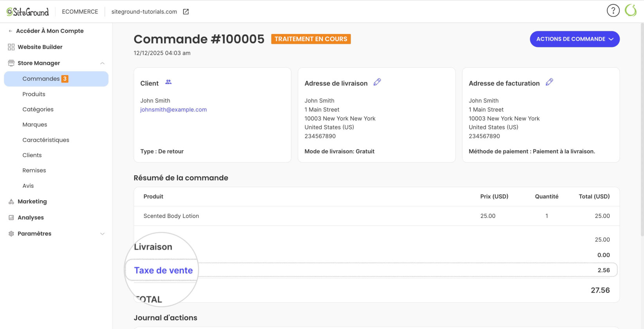The height and width of the screenshot is (329, 644).
Task: Click the Livraison summary label
Action: coord(153,247)
